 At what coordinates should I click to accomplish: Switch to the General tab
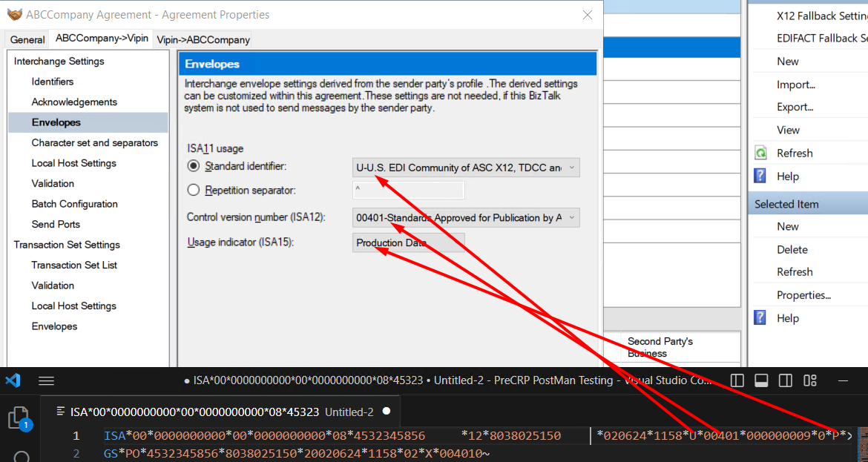click(x=27, y=39)
